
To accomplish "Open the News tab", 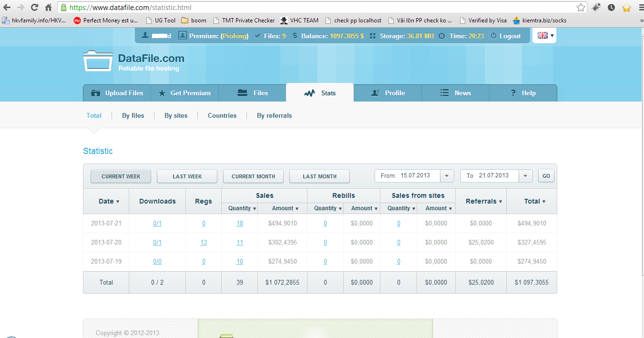I will click(x=456, y=93).
